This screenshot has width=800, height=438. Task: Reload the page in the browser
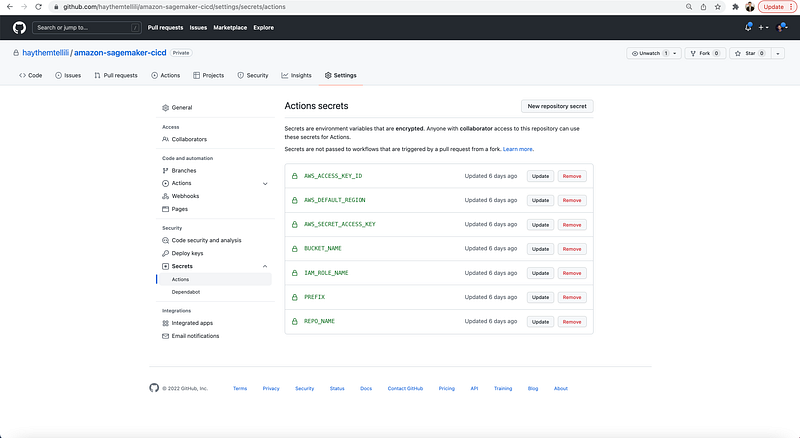coord(38,7)
